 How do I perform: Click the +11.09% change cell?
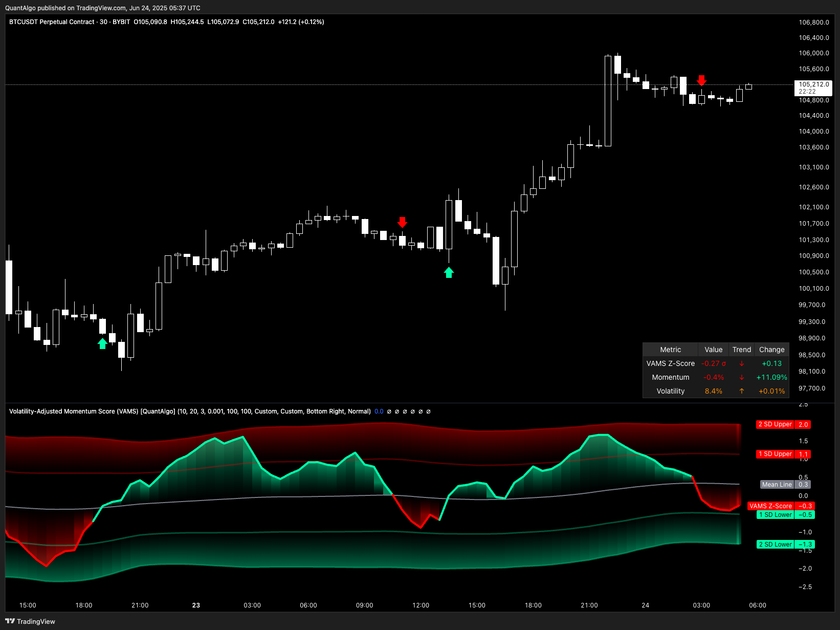point(771,378)
